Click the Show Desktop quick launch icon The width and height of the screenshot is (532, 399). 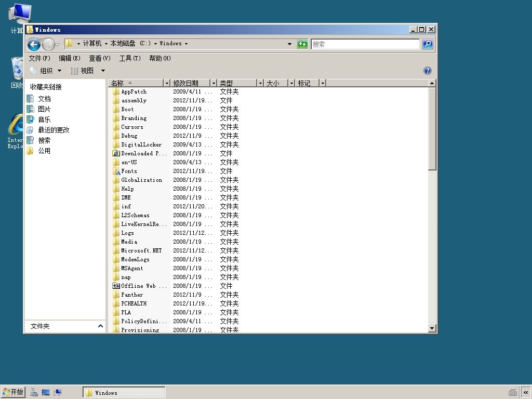click(46, 393)
